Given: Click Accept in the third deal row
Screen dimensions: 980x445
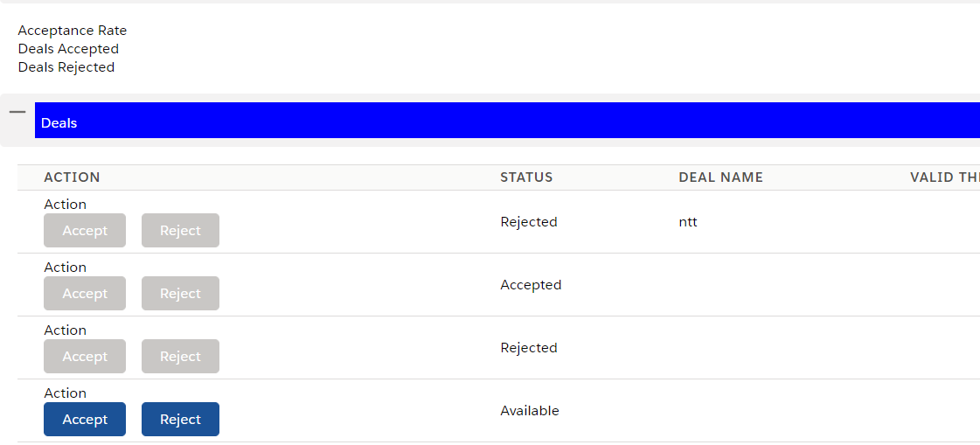Looking at the screenshot, I should pyautogui.click(x=85, y=357).
